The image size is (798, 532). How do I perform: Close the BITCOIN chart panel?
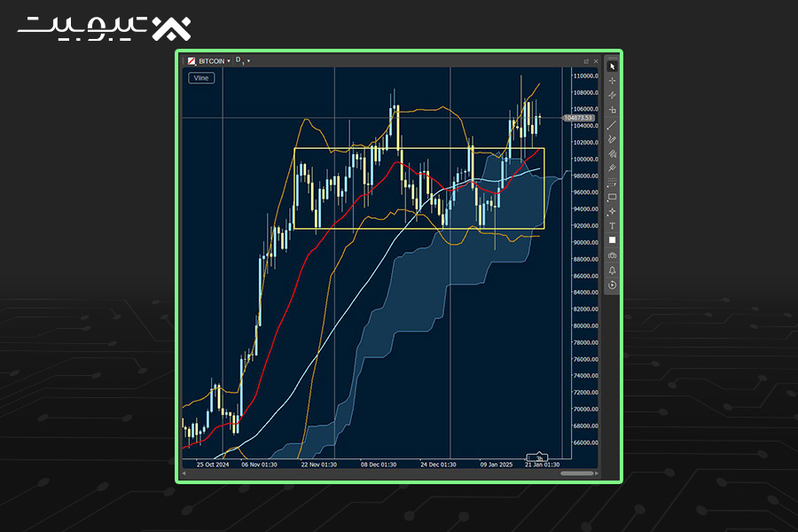point(596,61)
